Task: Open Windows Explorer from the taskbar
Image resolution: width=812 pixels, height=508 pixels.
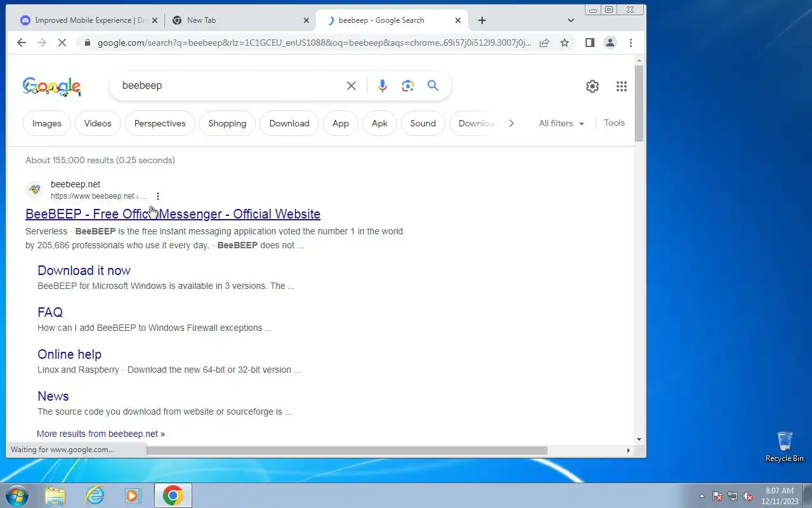Action: [55, 495]
